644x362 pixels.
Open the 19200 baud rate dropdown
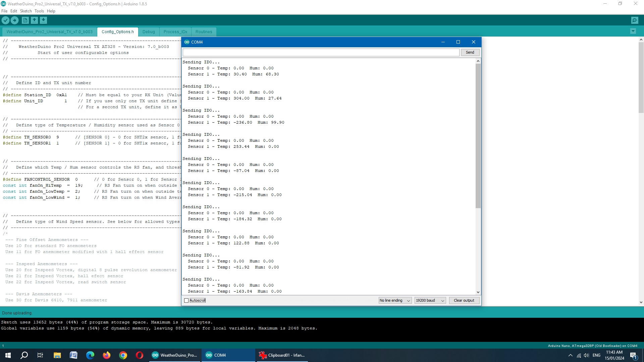pos(430,301)
